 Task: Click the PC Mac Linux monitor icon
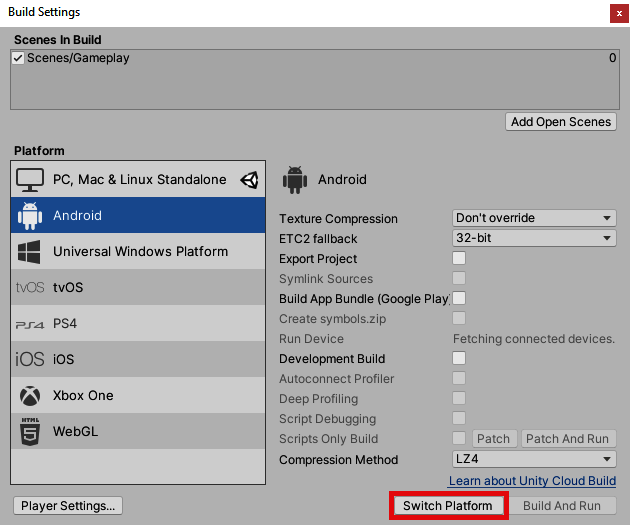point(30,180)
